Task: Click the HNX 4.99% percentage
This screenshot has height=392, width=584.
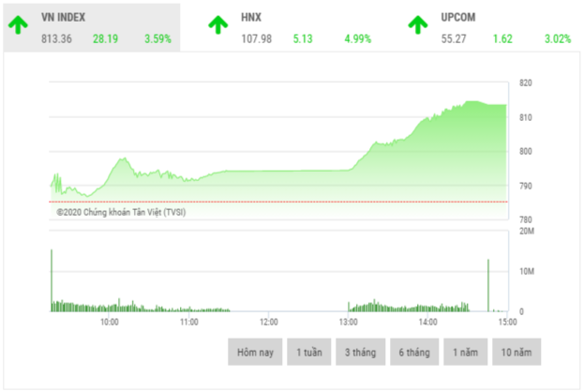Action: coord(357,39)
